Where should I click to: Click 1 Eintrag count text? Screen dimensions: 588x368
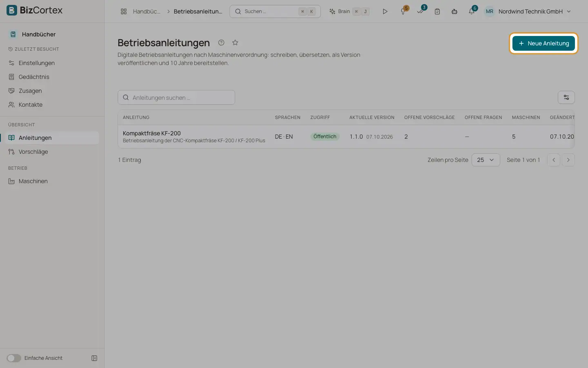[129, 160]
